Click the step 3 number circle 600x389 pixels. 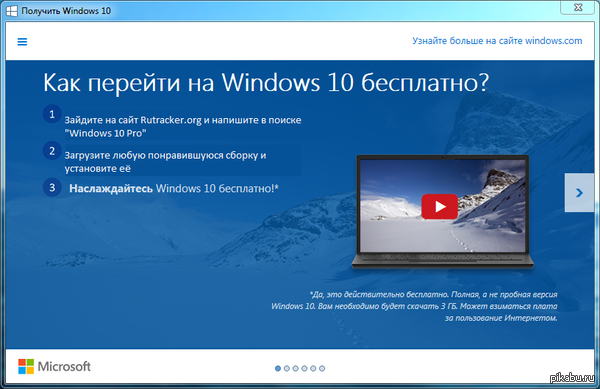(52, 187)
